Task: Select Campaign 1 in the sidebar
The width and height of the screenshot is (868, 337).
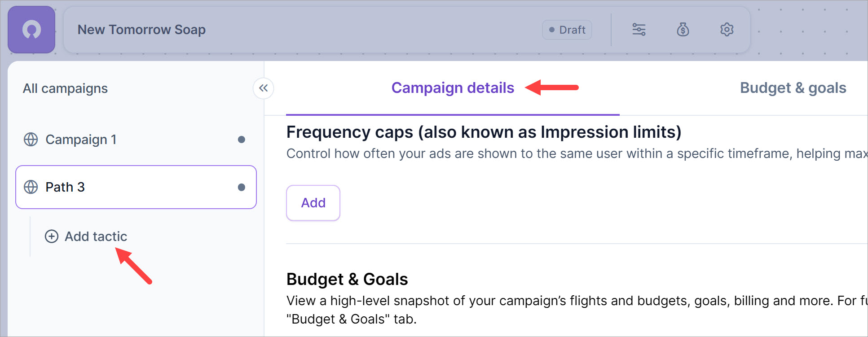Action: pyautogui.click(x=81, y=140)
